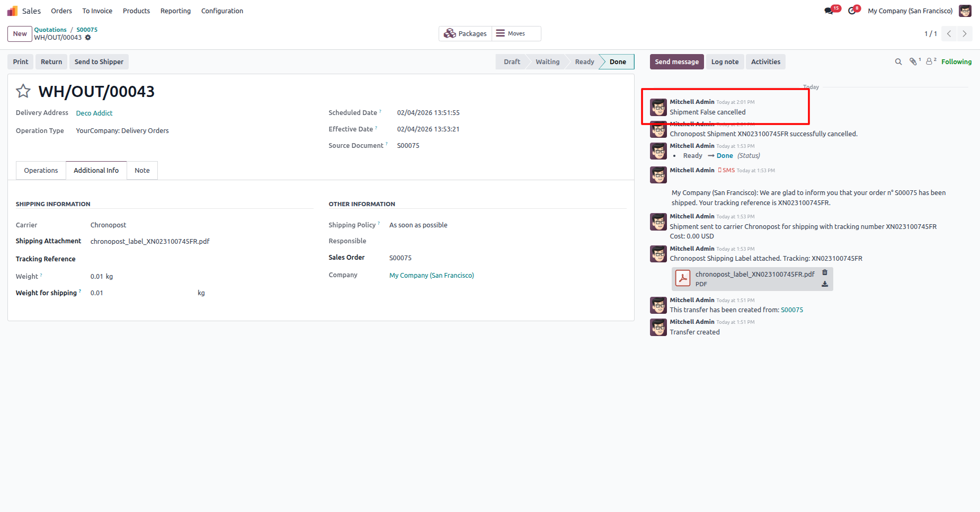Open the Configuration menu
This screenshot has height=512, width=980.
tap(222, 11)
